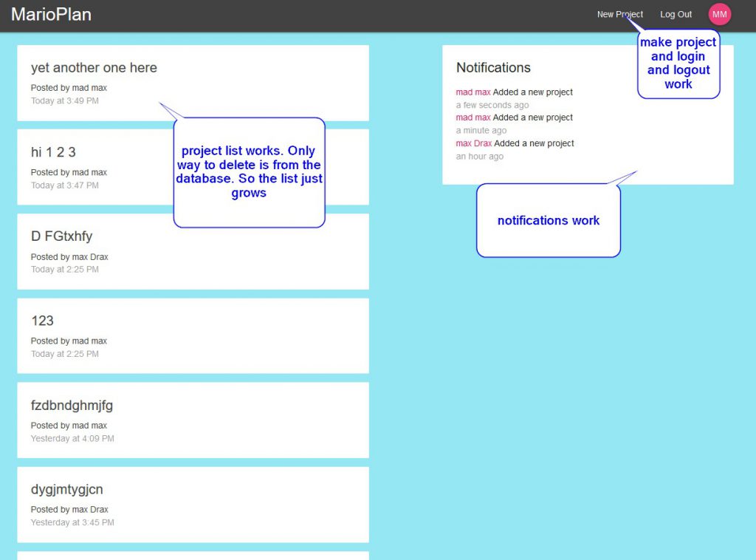Click the "a minute ago" notification timestamp

481,131
